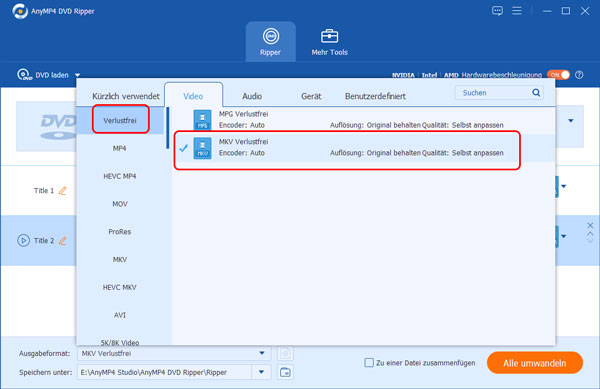This screenshot has height=389, width=600.
Task: Click the Alle umwandeln button
Action: 535,363
